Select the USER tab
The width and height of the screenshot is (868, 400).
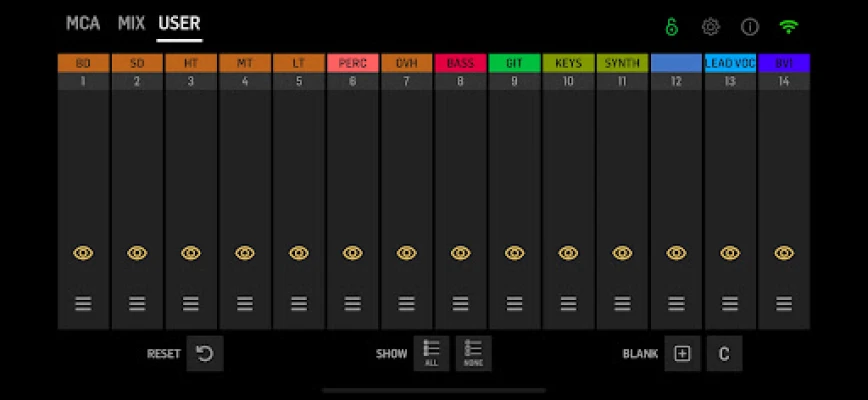[179, 23]
